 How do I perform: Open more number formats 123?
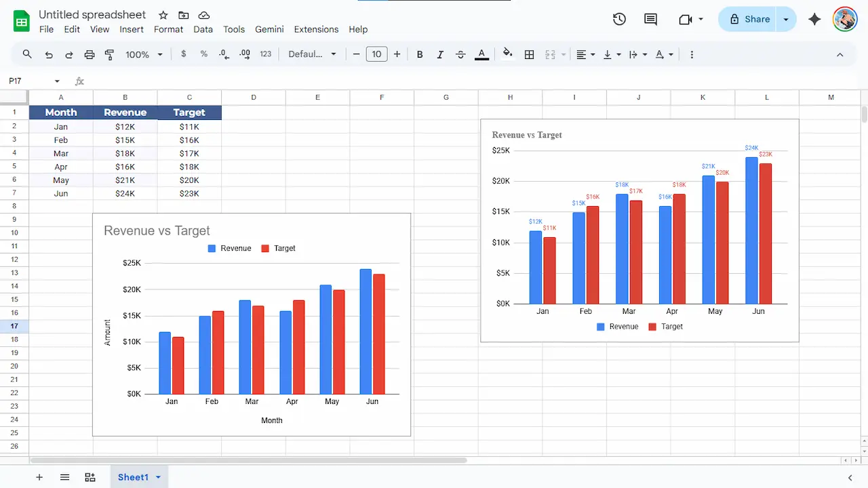266,54
